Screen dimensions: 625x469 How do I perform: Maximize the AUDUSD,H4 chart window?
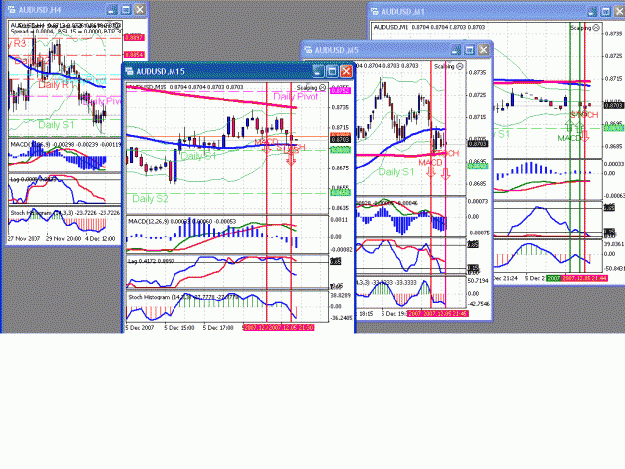tap(126, 10)
